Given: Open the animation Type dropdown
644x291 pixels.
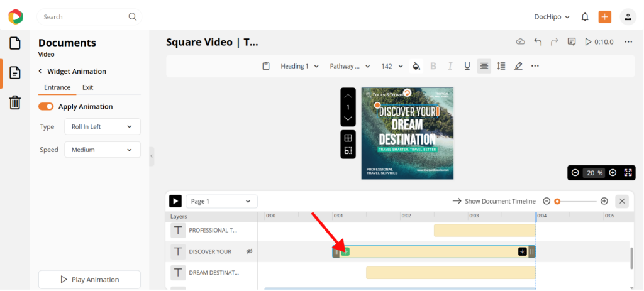Looking at the screenshot, I should click(x=102, y=127).
